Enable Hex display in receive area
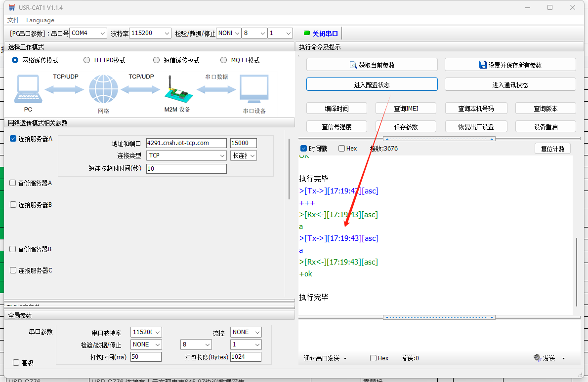This screenshot has height=382, width=588. (342, 149)
